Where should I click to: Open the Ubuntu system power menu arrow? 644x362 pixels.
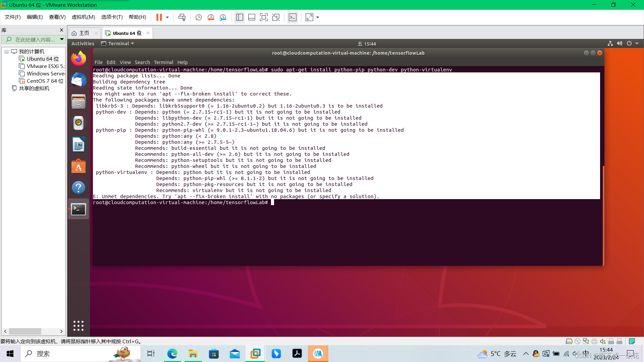(637, 44)
